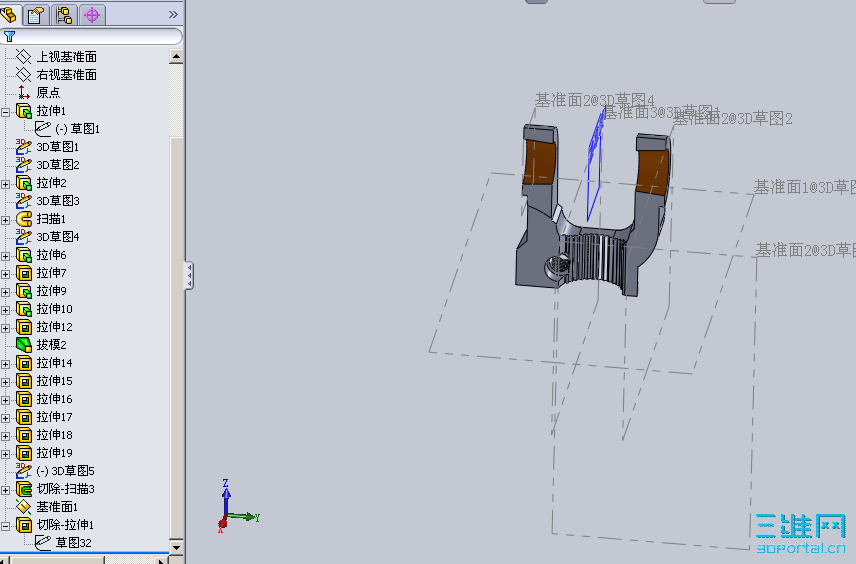Open the DimXpertManager tab

[x=92, y=15]
